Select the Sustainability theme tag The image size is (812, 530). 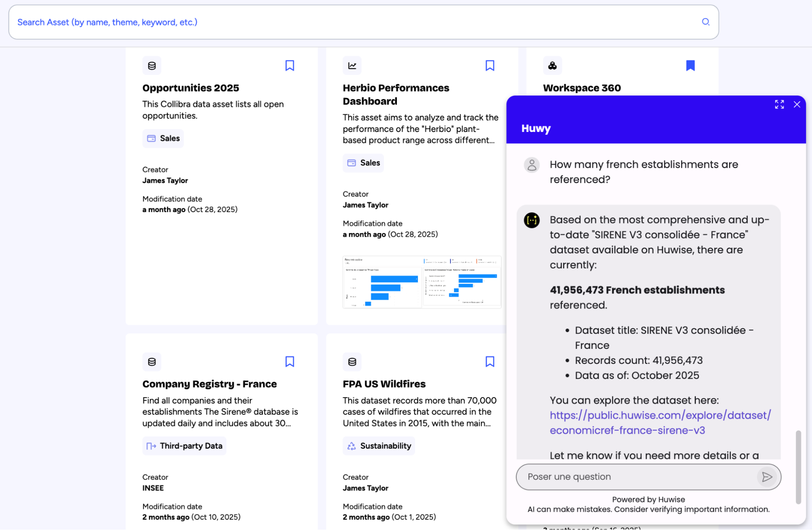click(x=379, y=446)
